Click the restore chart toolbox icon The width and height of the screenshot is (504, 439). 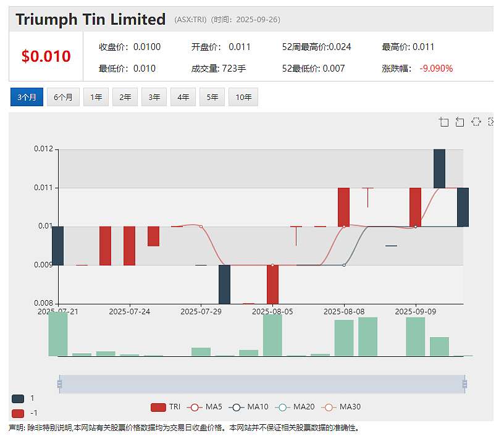pyautogui.click(x=476, y=122)
